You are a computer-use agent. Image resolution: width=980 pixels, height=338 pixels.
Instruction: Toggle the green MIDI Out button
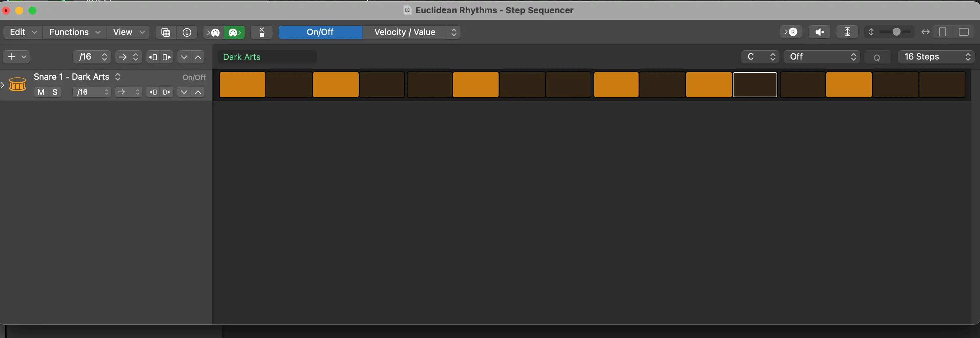click(234, 32)
